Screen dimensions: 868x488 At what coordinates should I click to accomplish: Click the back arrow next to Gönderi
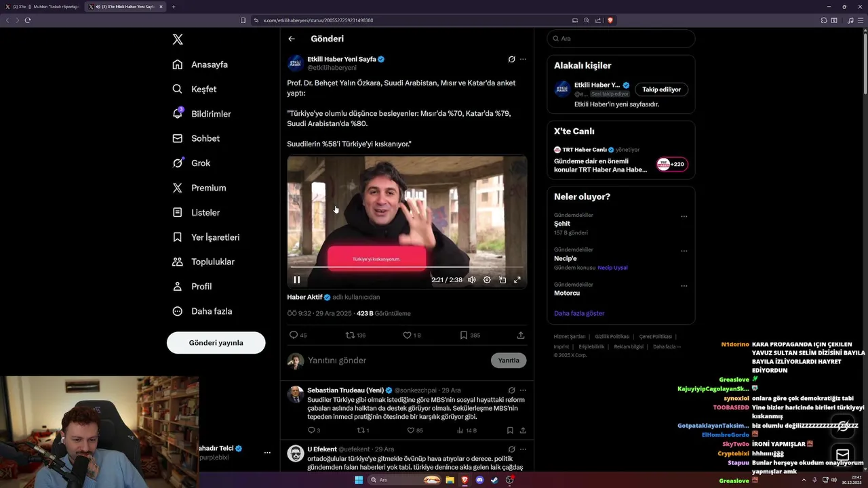click(x=292, y=39)
